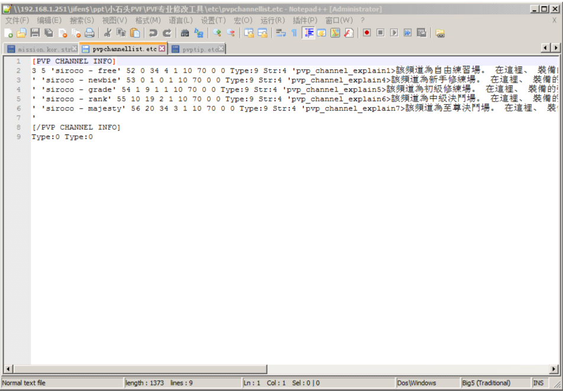The width and height of the screenshot is (563, 392).
Task: Toggle word wrap from the toolbar
Action: (280, 33)
